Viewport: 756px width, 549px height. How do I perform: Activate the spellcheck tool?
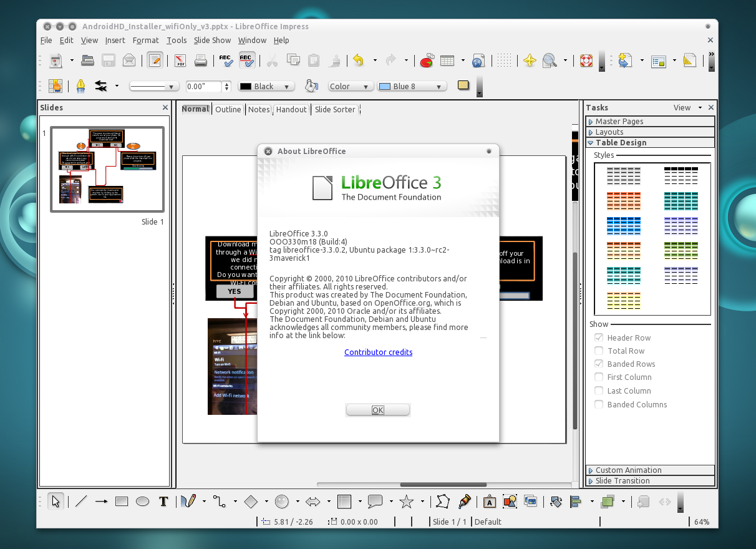pos(226,61)
